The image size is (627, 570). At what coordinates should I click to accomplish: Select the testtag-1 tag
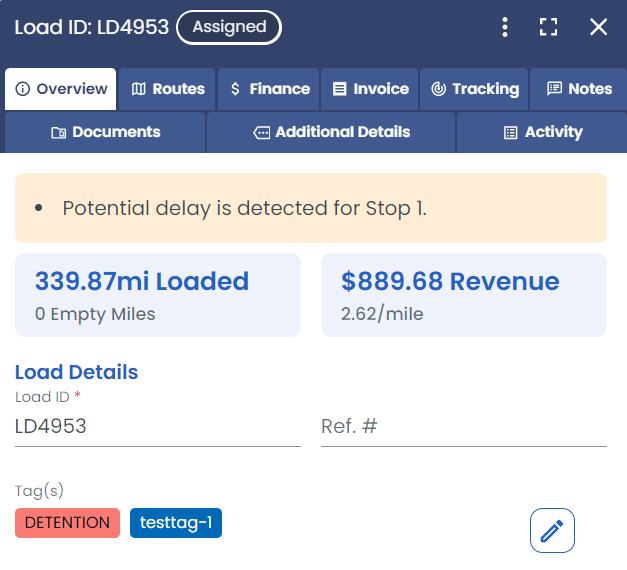coord(176,523)
